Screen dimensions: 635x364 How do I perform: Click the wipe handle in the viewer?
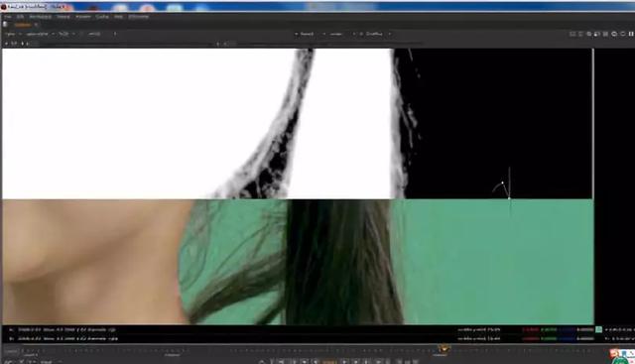(x=509, y=198)
